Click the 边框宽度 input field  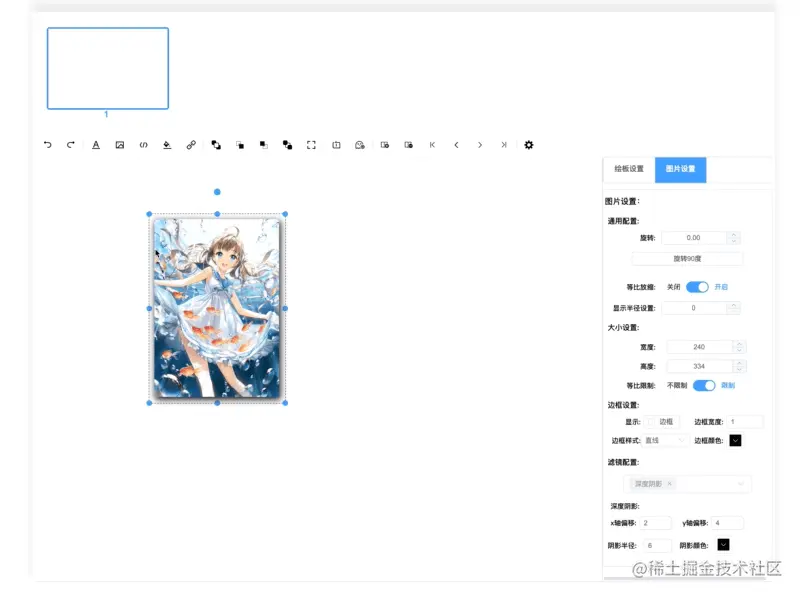(x=745, y=422)
